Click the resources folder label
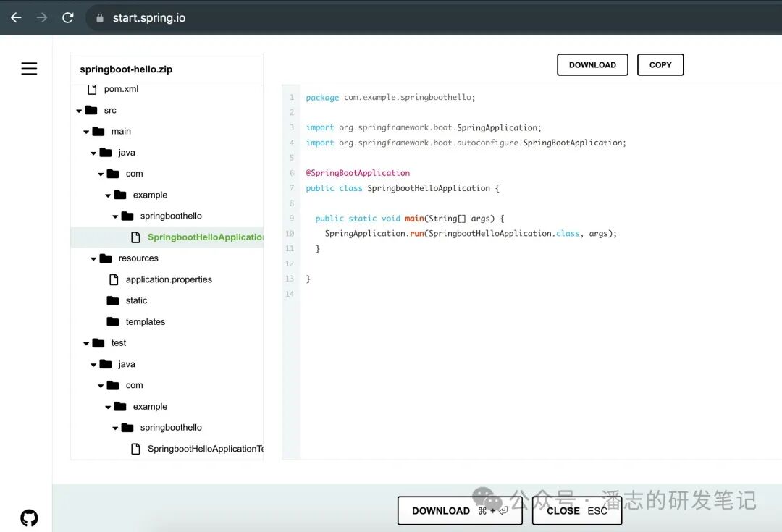The width and height of the screenshot is (782, 532). pyautogui.click(x=138, y=258)
